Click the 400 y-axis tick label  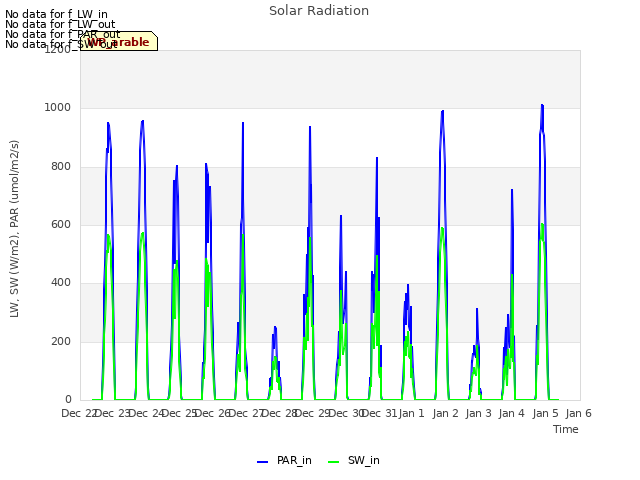point(61,283)
